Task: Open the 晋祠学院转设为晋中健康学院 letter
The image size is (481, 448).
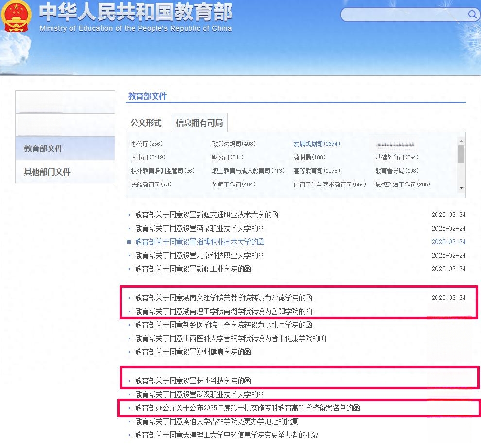Action: 231,338
